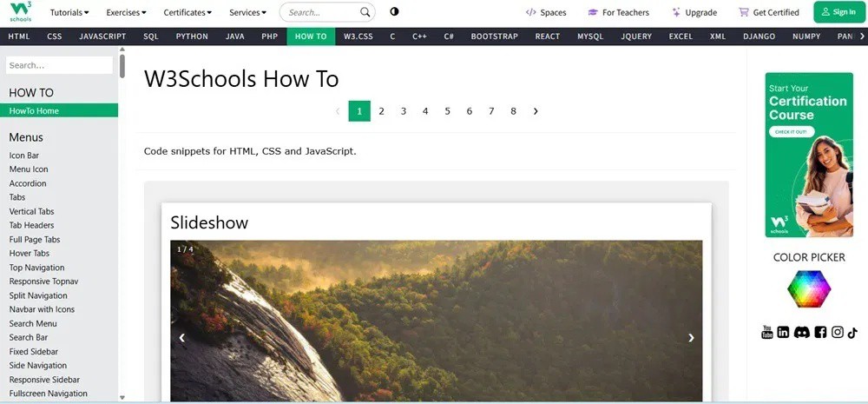Click the Sign In button
868x404 pixels.
tap(838, 12)
